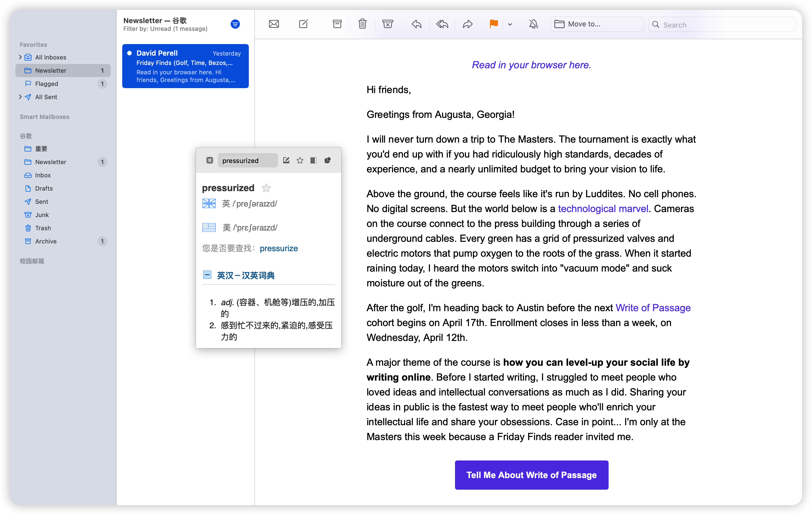Star the pressurized word entry
812x515 pixels.
[x=266, y=188]
